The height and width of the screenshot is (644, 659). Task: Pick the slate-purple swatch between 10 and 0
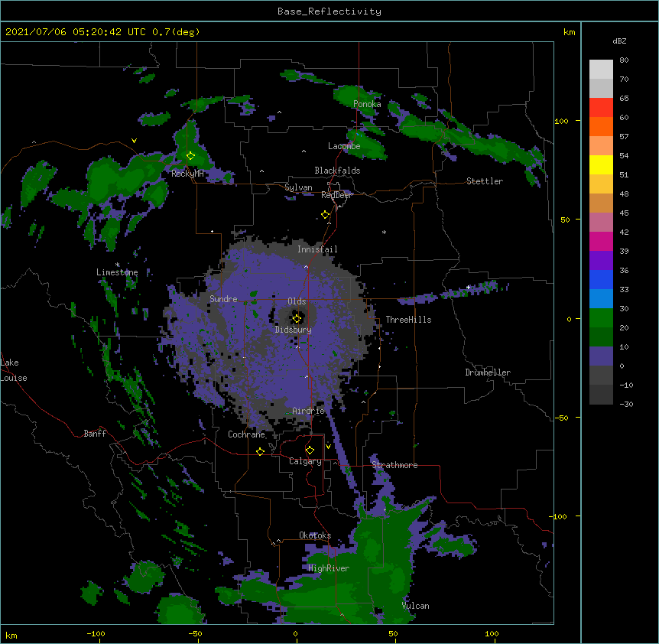(601, 356)
